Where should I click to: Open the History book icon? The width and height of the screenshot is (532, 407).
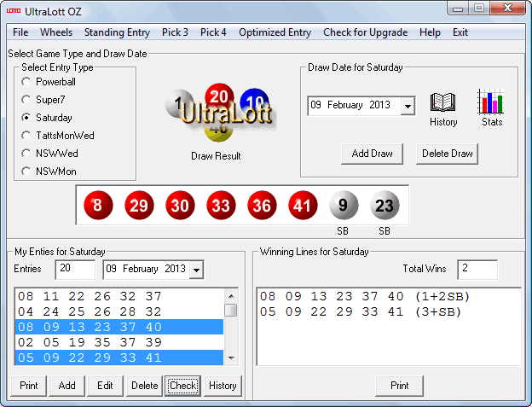click(x=442, y=102)
